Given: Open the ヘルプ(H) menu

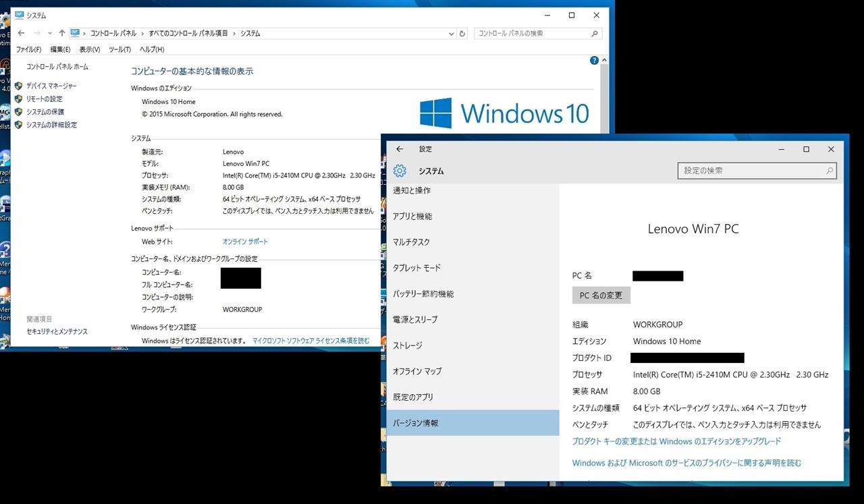Looking at the screenshot, I should coord(152,49).
